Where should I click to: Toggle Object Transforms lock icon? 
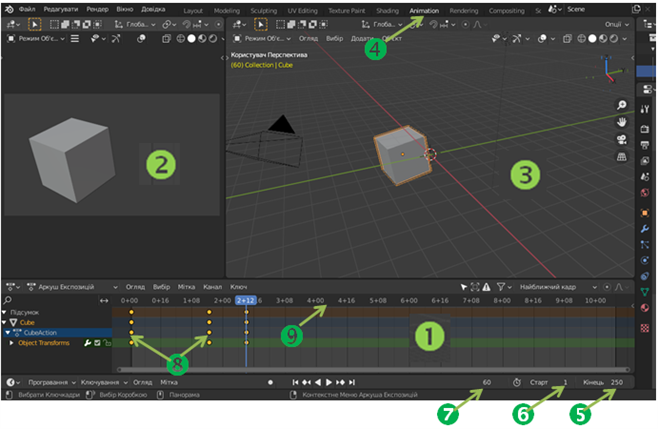pyautogui.click(x=107, y=343)
